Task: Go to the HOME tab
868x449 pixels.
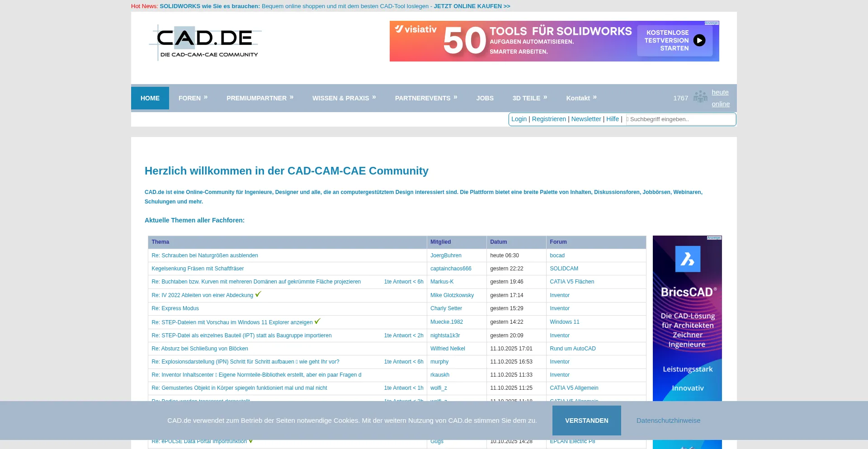Action: point(150,98)
